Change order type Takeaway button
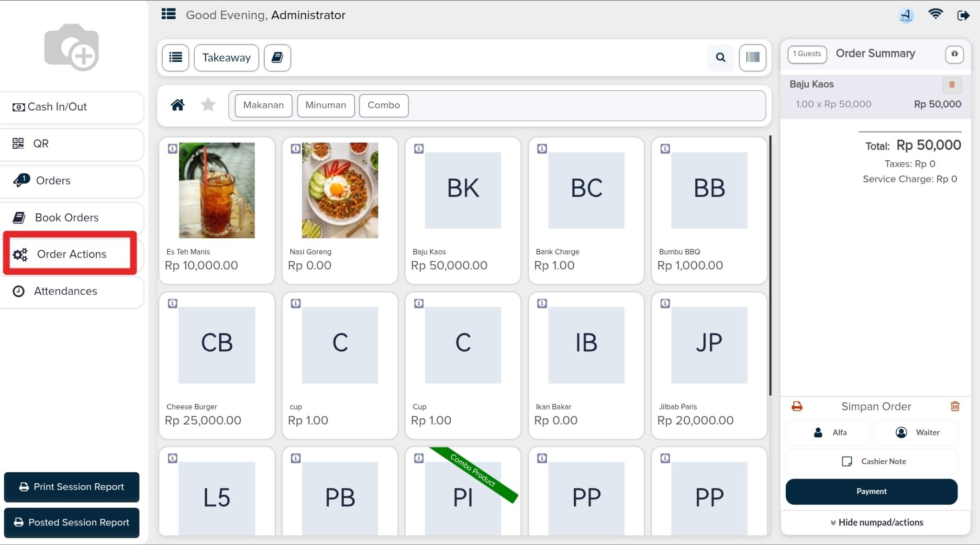This screenshot has width=980, height=545. click(226, 58)
